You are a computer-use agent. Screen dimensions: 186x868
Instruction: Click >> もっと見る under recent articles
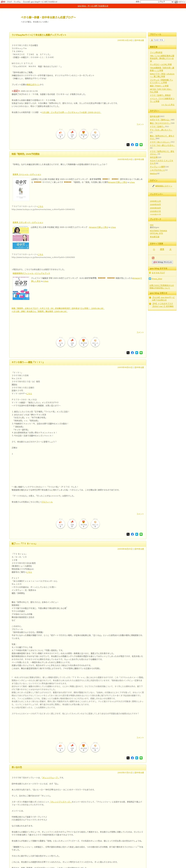click(x=168, y=105)
